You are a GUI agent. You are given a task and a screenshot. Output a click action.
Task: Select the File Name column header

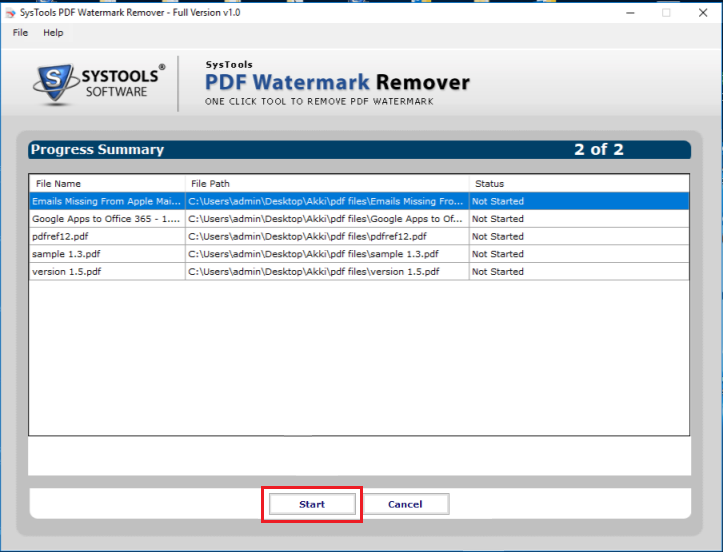(x=107, y=184)
